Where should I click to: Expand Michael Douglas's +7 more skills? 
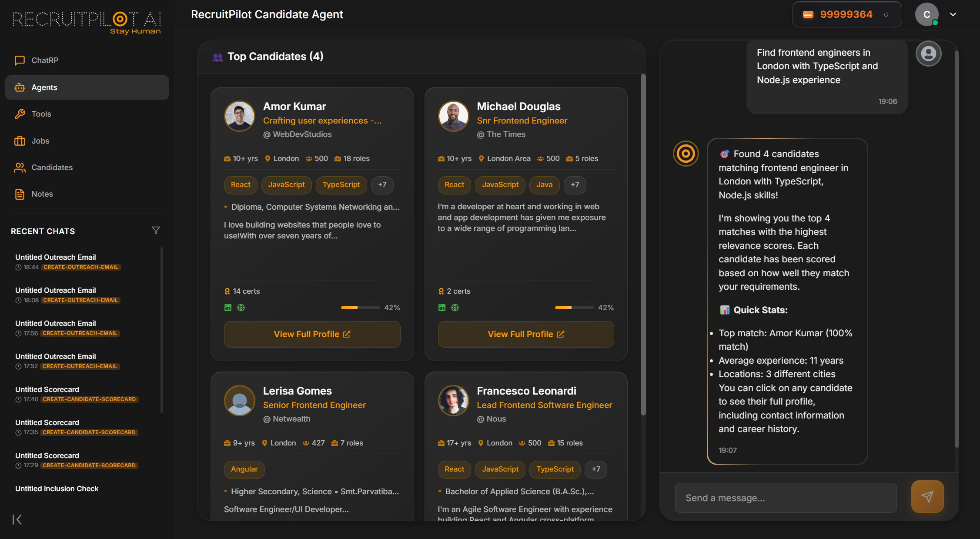(575, 185)
